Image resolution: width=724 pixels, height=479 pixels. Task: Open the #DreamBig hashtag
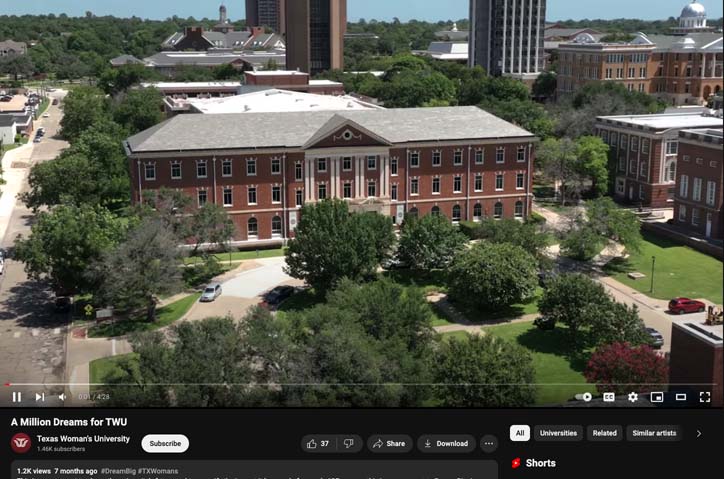click(x=118, y=471)
